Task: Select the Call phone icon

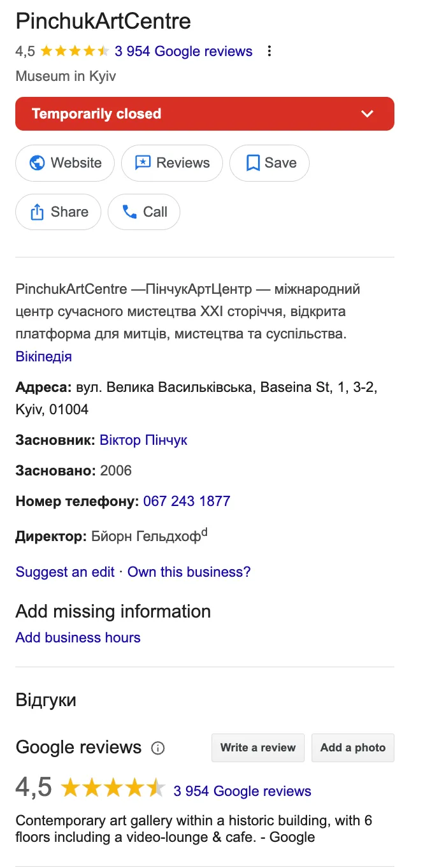Action: 129,212
